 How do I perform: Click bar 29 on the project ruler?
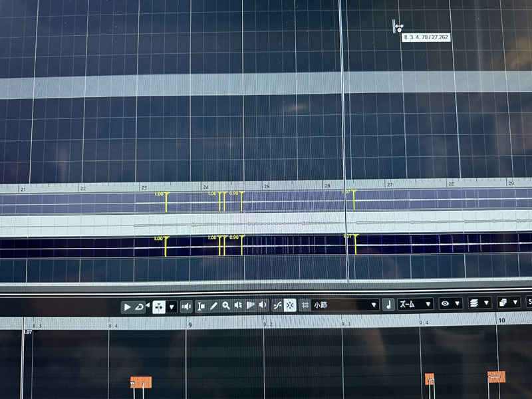[511, 184]
